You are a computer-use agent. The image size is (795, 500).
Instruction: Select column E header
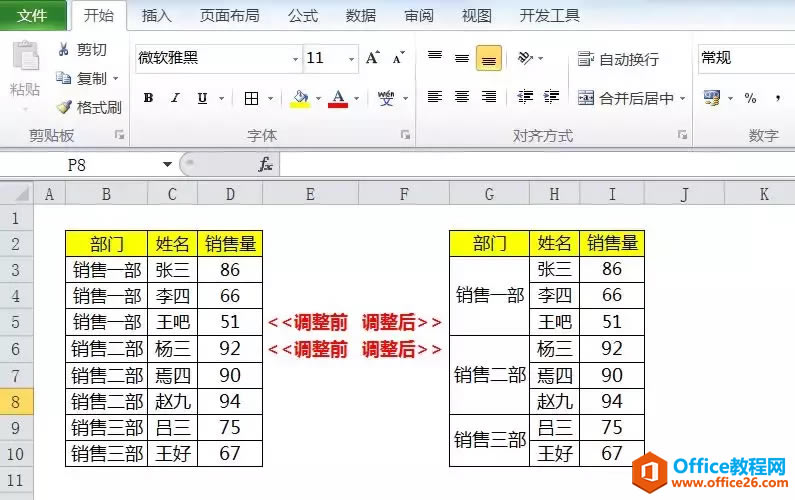point(310,194)
